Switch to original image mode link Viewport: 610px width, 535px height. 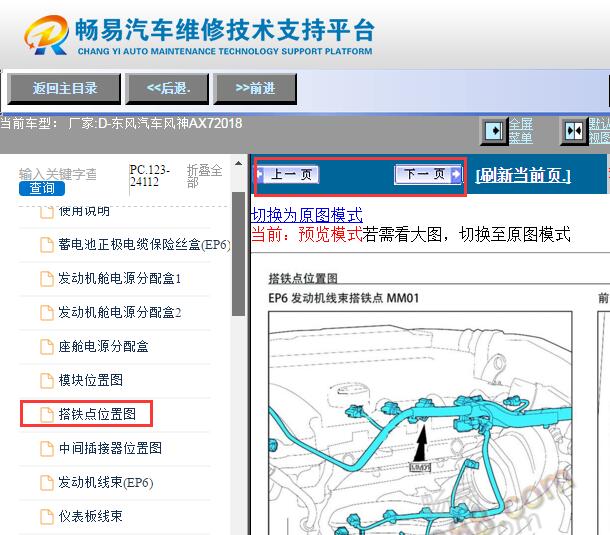point(307,215)
